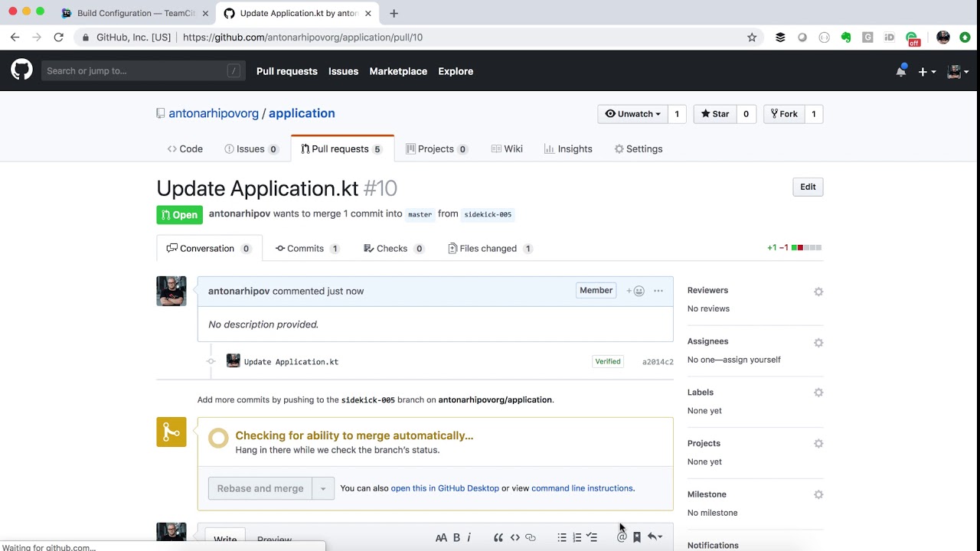The height and width of the screenshot is (551, 980).
Task: Add reaction with the smiley icon
Action: tap(635, 291)
